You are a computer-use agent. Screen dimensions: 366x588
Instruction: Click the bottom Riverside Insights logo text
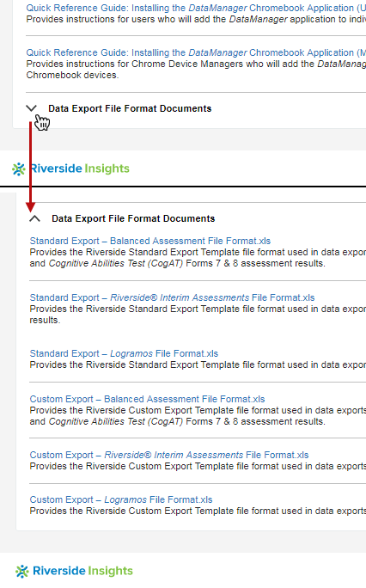click(82, 570)
